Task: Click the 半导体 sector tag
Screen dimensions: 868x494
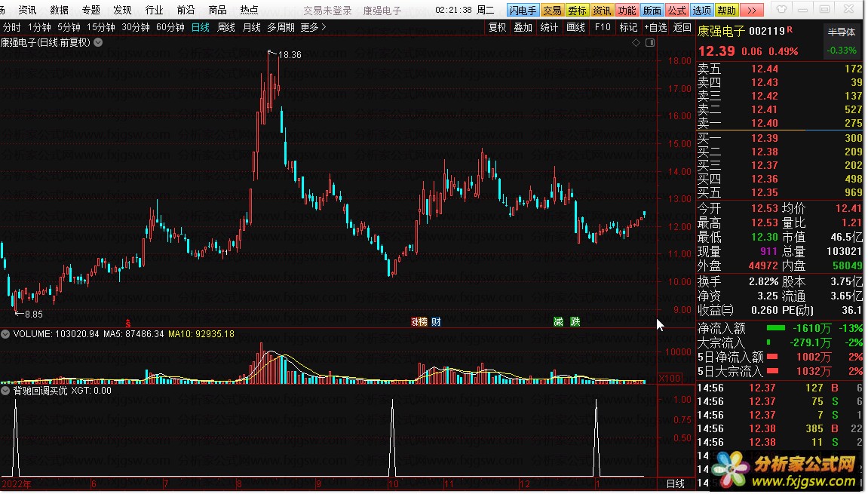Action: pos(842,32)
